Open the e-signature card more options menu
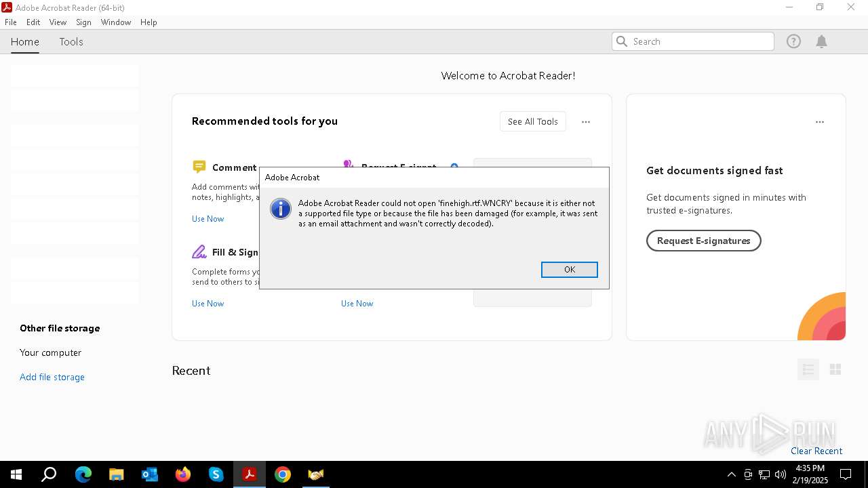Screen dimensions: 868x488 click(820, 122)
